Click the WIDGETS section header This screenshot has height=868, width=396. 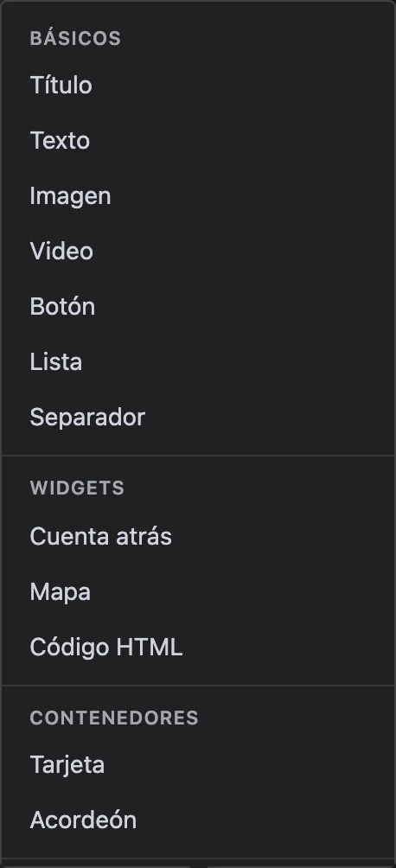pyautogui.click(x=77, y=488)
